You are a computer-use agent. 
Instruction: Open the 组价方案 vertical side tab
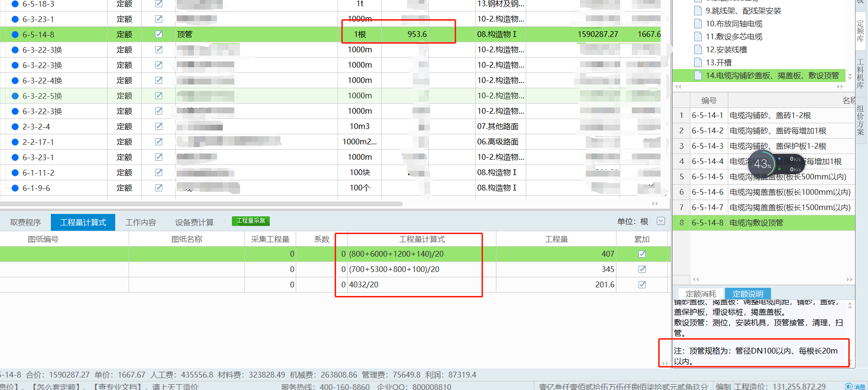[860, 120]
